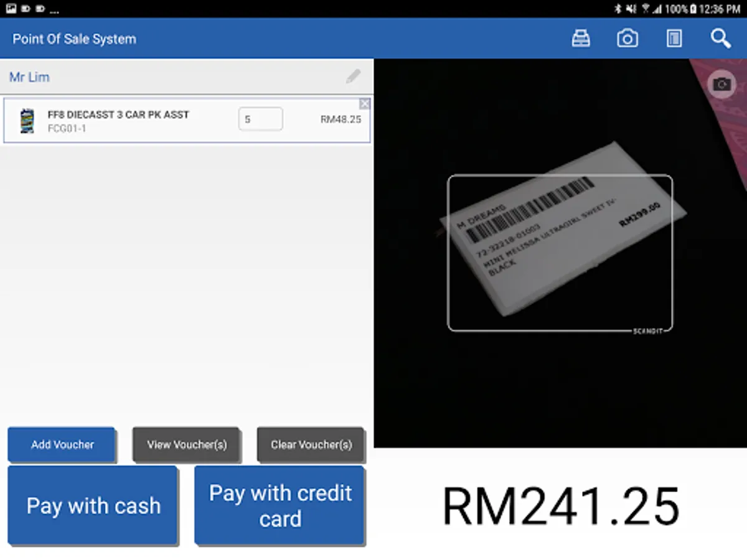Choose Pay with credit card
This screenshot has width=747, height=560.
pos(280,506)
